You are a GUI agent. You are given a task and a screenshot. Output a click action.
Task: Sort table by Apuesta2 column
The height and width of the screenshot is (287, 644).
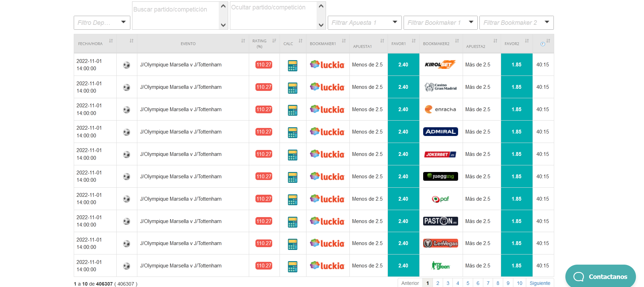tap(482, 43)
